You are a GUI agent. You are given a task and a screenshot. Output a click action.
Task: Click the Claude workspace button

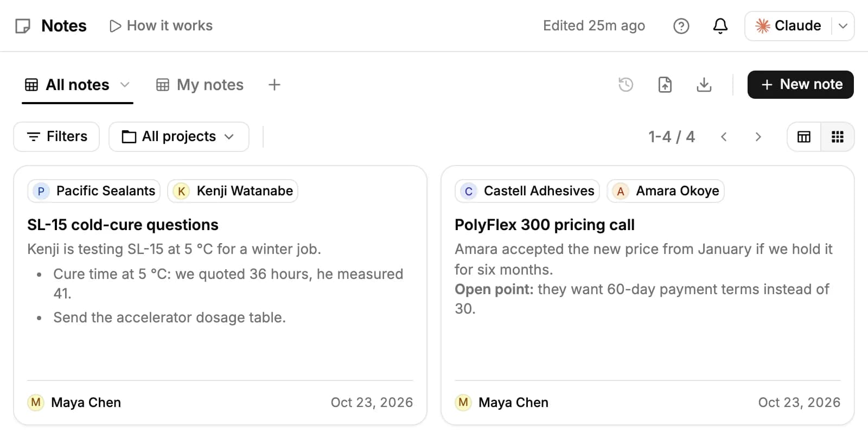click(x=788, y=26)
